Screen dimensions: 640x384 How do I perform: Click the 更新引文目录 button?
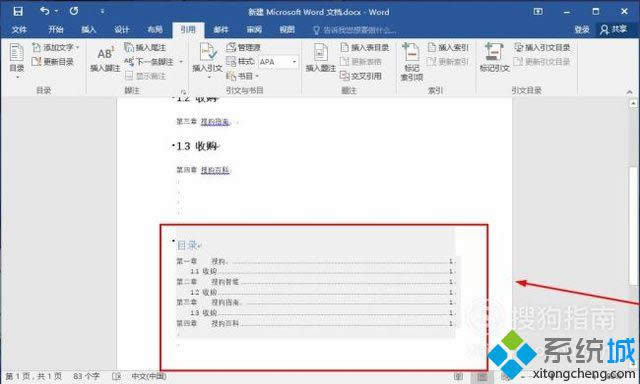pos(542,62)
